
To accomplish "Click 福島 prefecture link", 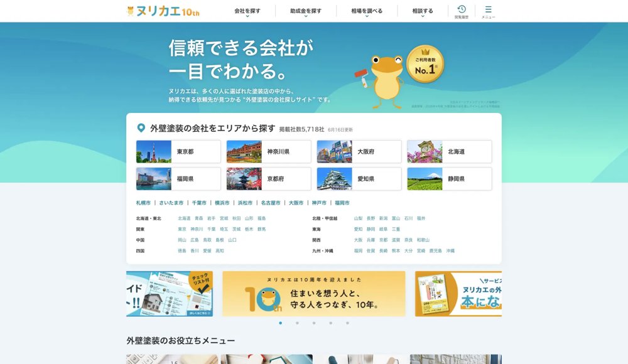I will pos(261,218).
